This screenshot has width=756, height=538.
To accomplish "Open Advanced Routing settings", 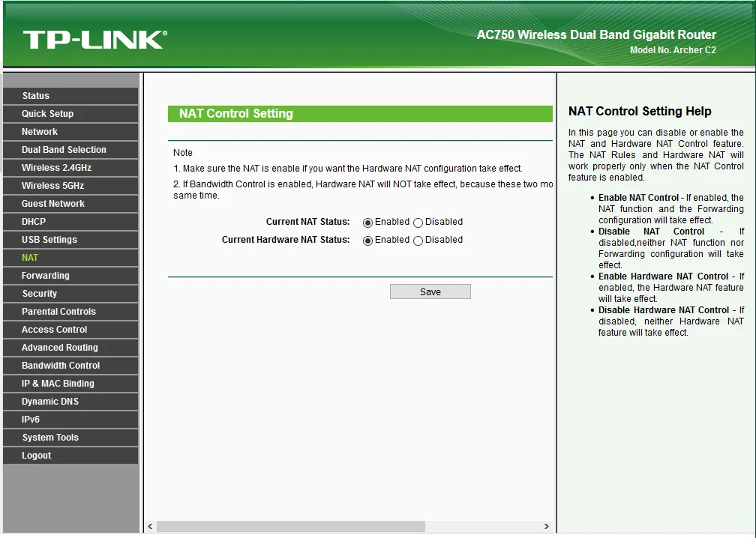I will point(70,347).
